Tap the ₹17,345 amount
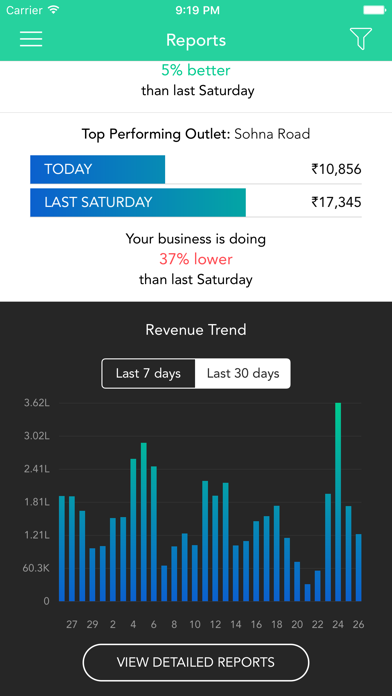392x696 pixels. (x=336, y=202)
